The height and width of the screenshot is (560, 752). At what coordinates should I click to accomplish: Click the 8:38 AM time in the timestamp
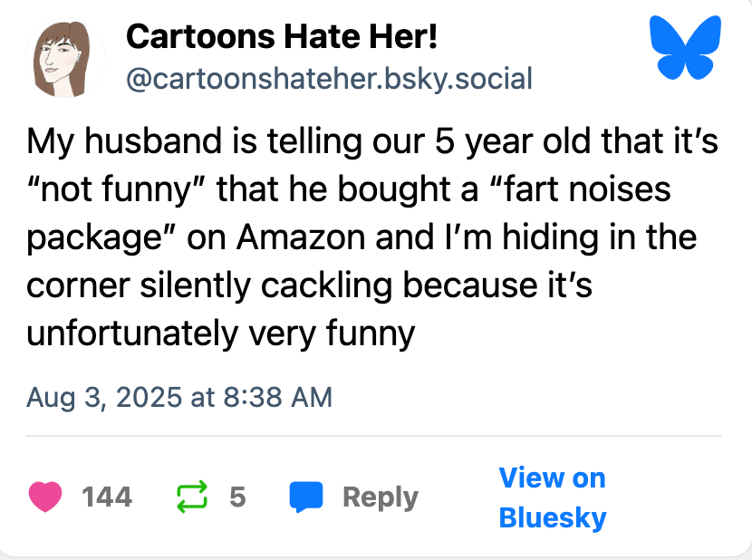pos(275,397)
